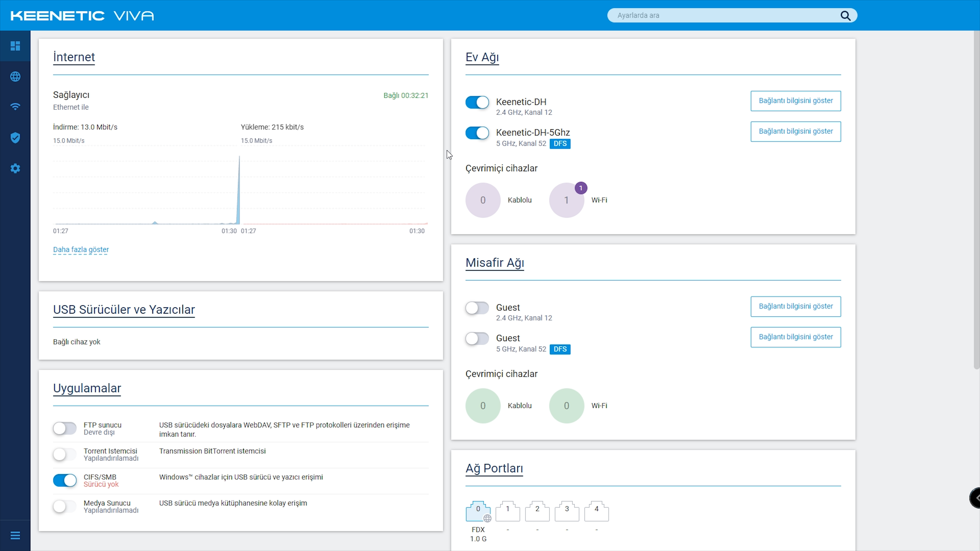980x551 pixels.
Task: Click network port 2 icon
Action: tap(537, 511)
